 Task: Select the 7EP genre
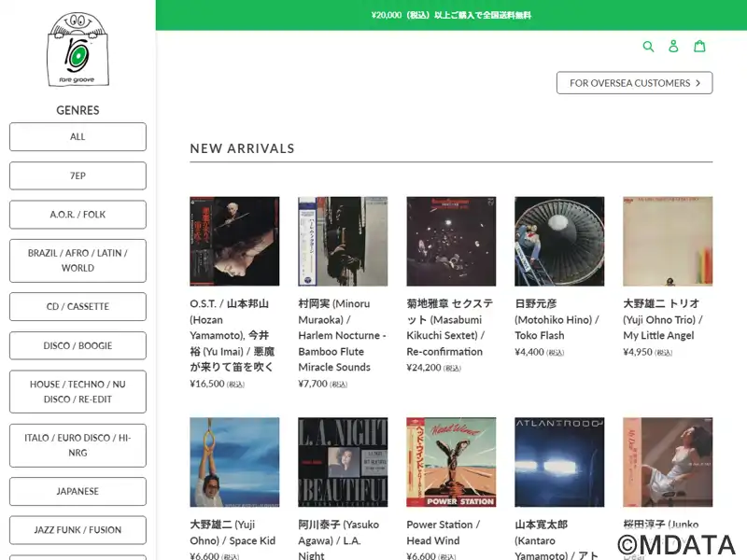coord(78,175)
